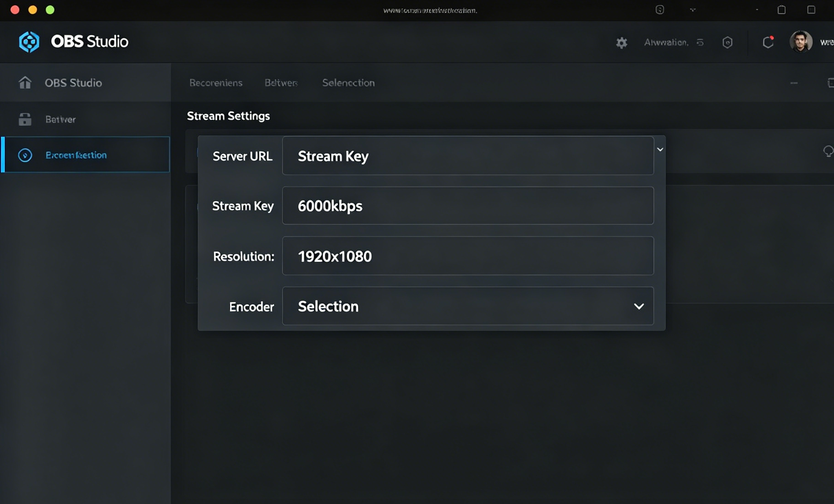The height and width of the screenshot is (504, 834).
Task: Click the home icon in the sidebar
Action: coord(25,83)
